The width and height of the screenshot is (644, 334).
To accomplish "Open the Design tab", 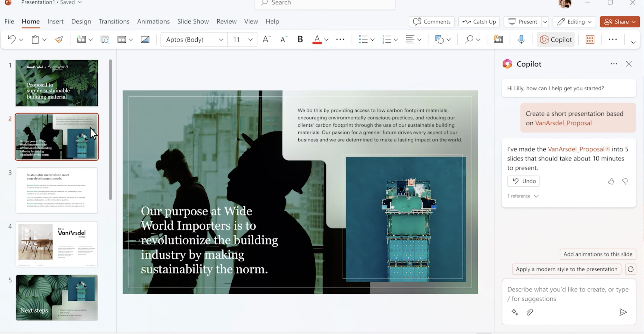I will (81, 22).
